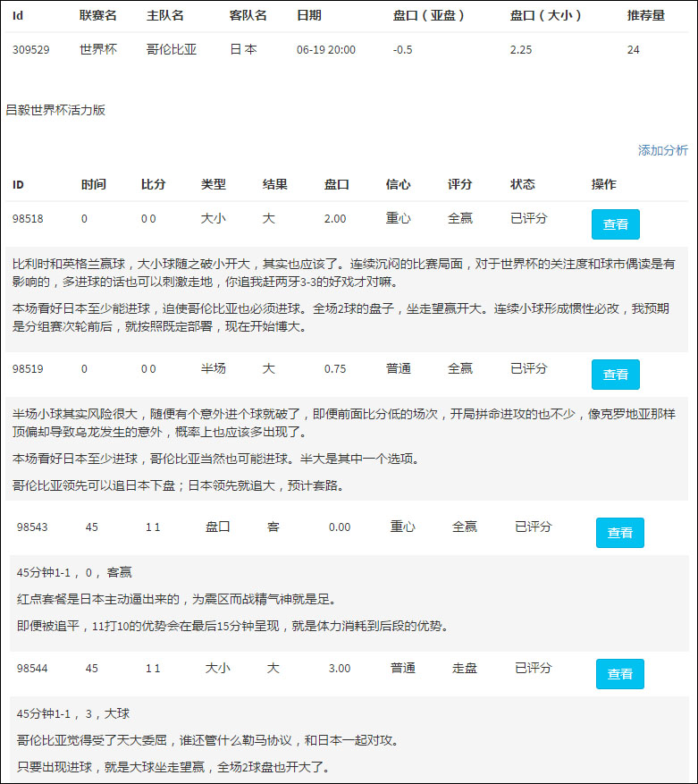This screenshot has width=698, height=784.
Task: Click the 评分 column header
Action: (459, 184)
